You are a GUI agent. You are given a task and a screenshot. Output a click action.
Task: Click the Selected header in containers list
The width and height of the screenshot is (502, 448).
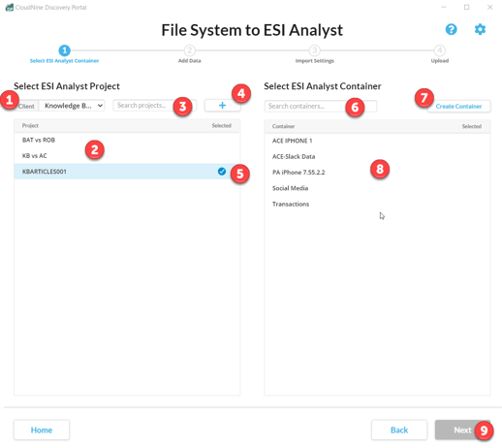[x=472, y=126]
